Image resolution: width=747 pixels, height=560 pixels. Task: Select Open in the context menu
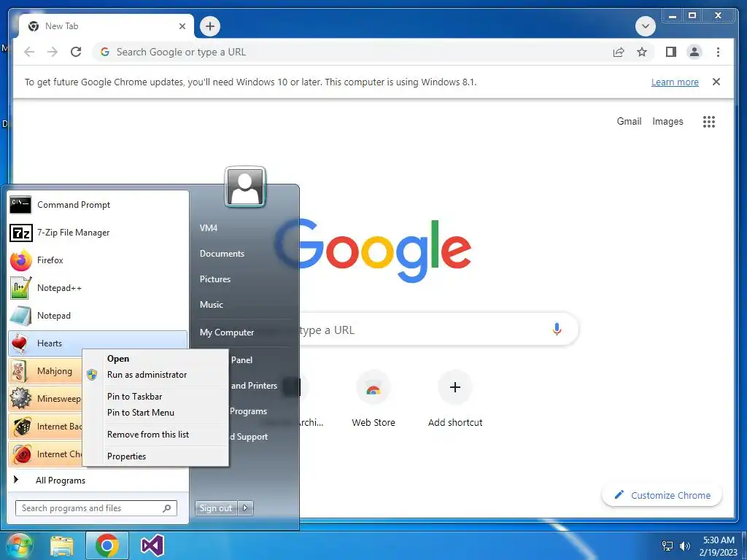click(x=118, y=359)
